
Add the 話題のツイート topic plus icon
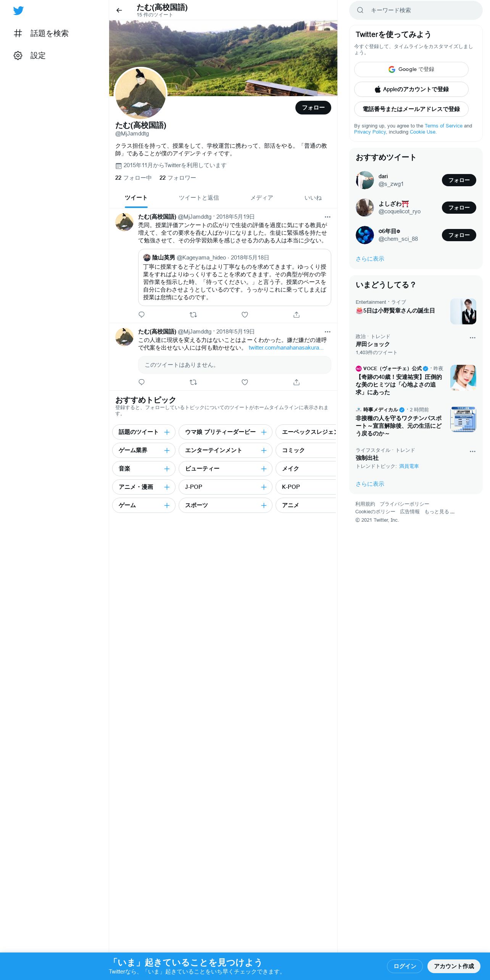pos(167,432)
